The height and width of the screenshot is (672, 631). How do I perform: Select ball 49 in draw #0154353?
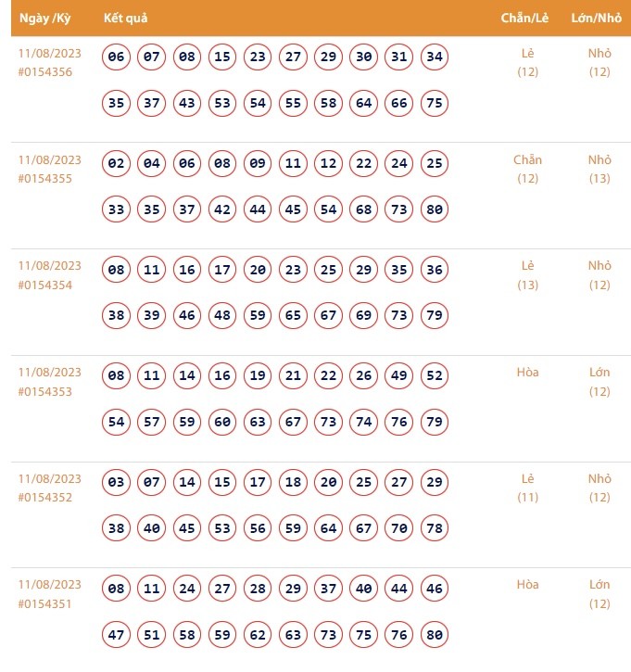pos(398,376)
